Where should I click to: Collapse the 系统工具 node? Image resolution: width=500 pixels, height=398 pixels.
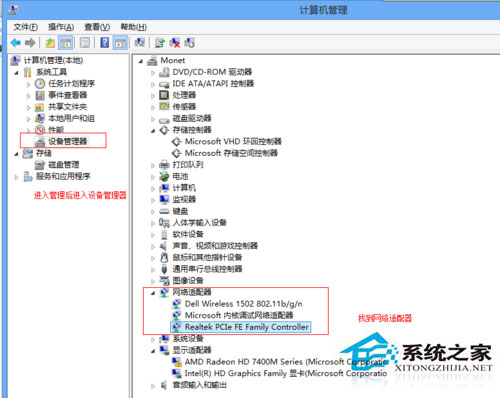(17, 72)
